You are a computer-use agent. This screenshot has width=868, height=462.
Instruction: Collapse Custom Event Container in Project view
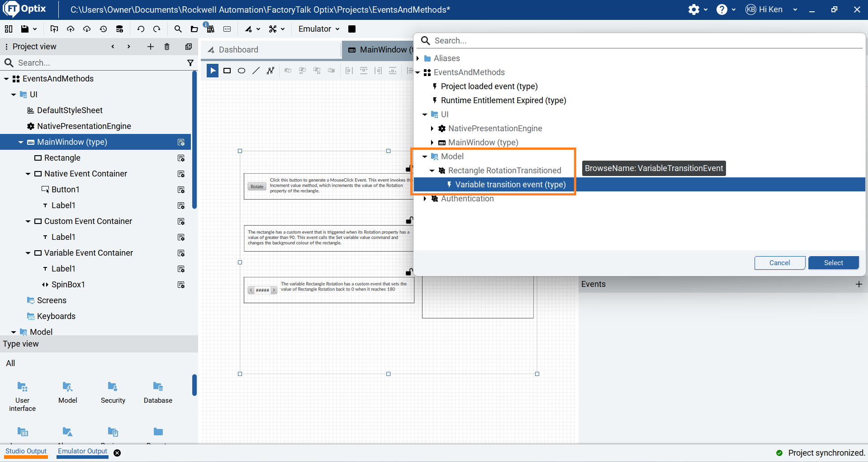point(28,221)
